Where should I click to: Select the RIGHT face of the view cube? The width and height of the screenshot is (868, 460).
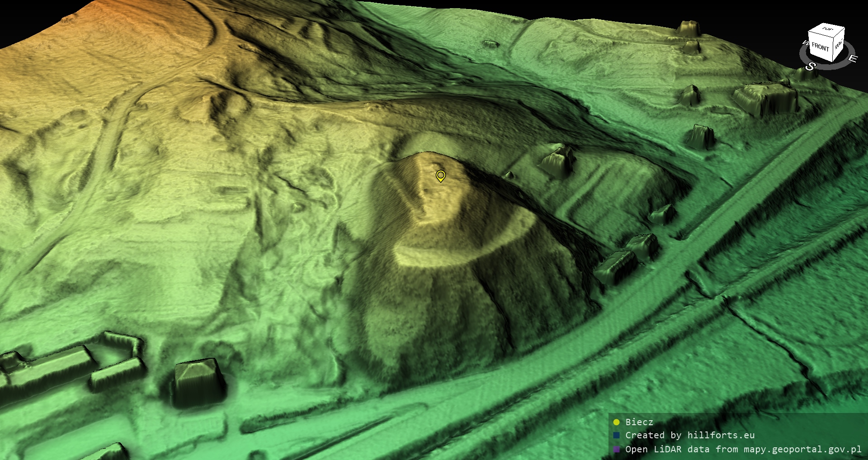tap(839, 44)
